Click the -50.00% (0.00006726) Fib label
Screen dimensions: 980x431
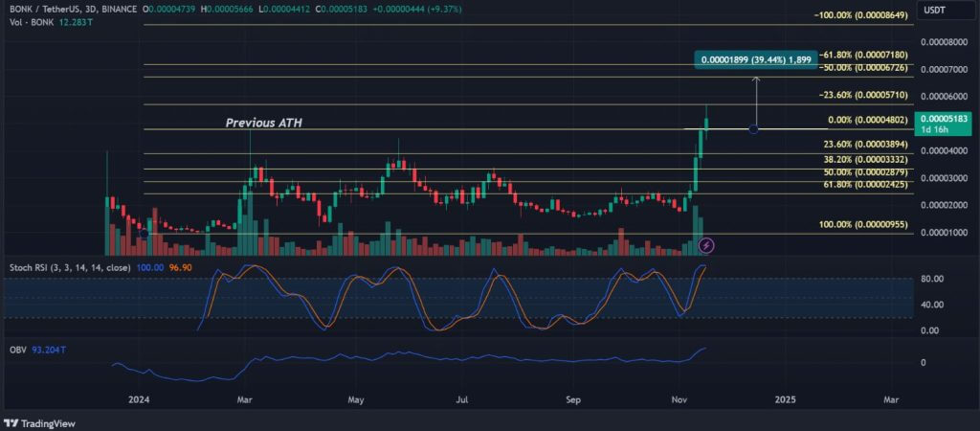coord(862,67)
